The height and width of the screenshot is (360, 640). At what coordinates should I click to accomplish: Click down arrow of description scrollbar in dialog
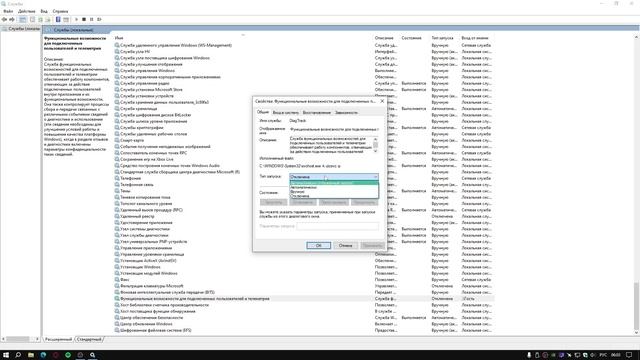click(375, 151)
